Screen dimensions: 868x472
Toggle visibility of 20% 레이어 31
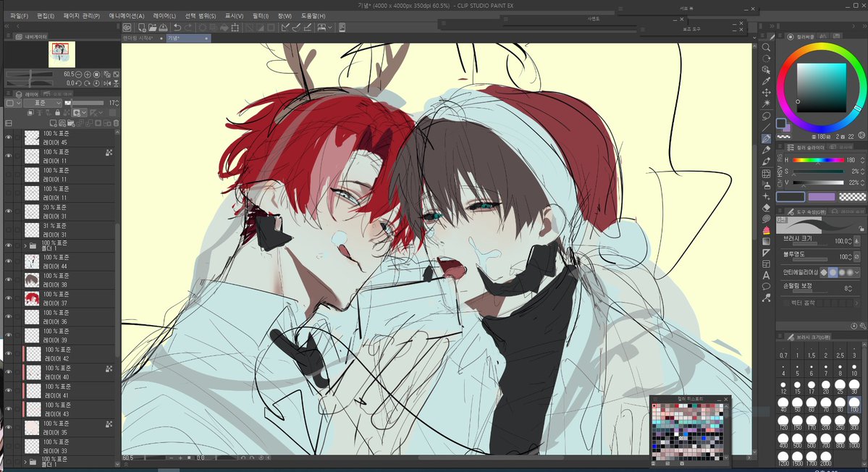point(8,211)
